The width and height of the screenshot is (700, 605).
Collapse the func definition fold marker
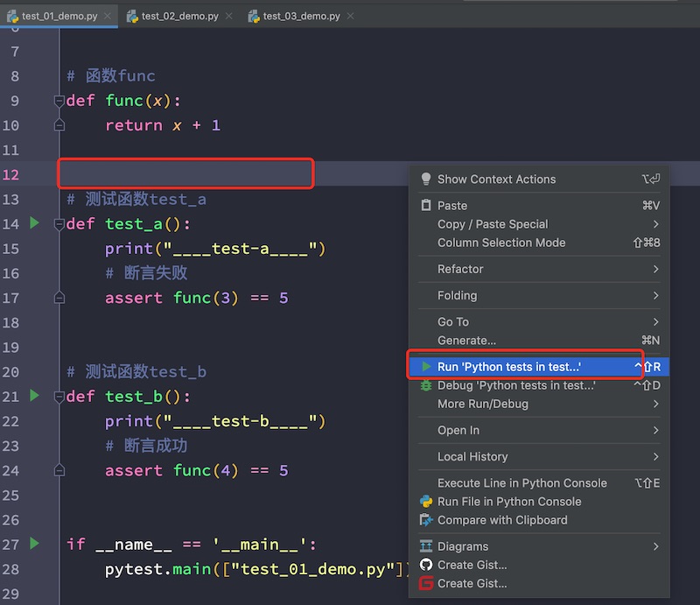(x=59, y=101)
